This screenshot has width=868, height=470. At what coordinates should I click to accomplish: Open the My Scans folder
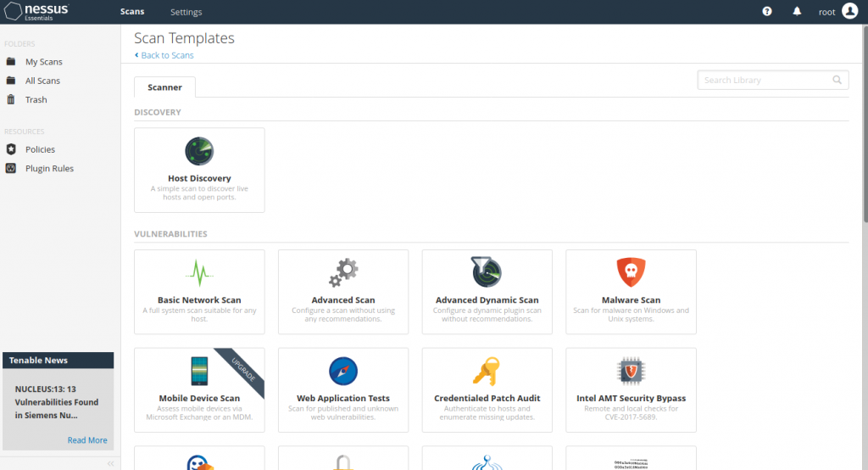44,62
